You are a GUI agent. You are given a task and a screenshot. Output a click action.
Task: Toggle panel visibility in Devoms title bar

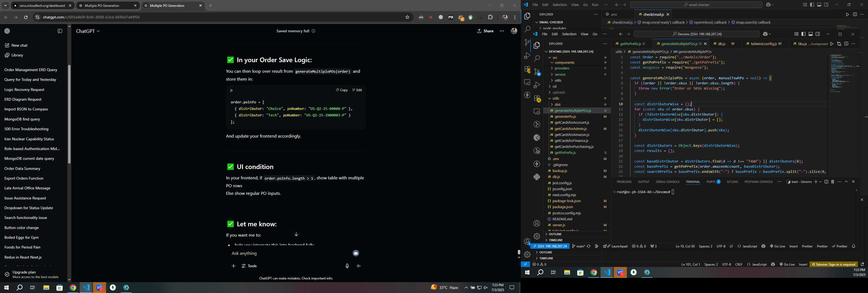click(810, 34)
